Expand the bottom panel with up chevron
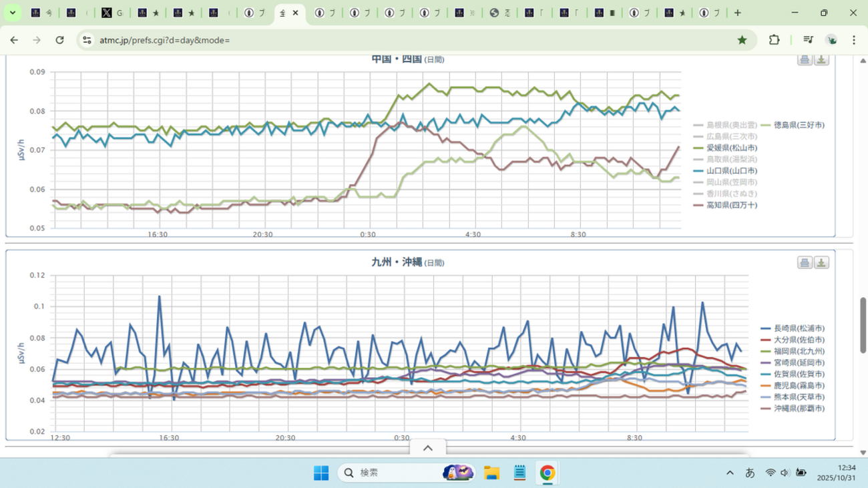The image size is (868, 488). 428,448
